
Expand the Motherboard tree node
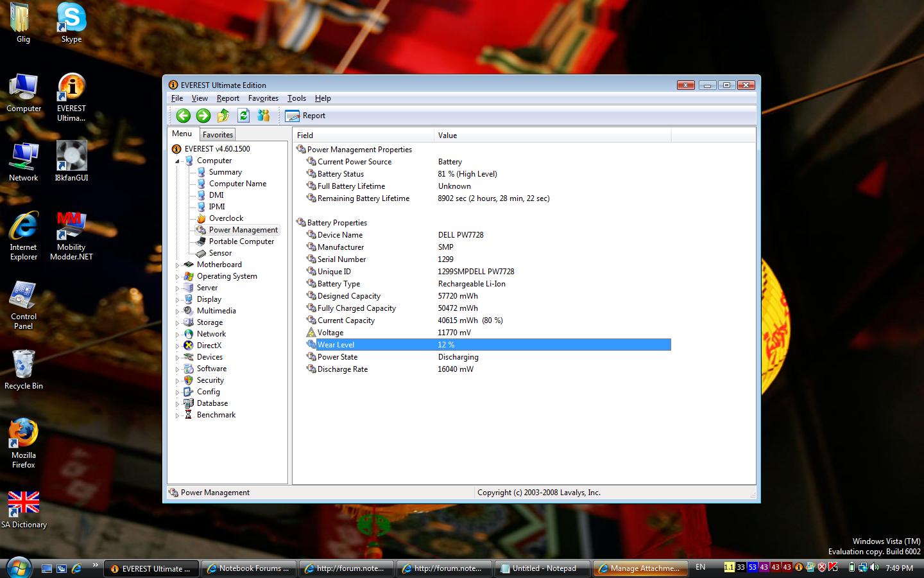[178, 265]
